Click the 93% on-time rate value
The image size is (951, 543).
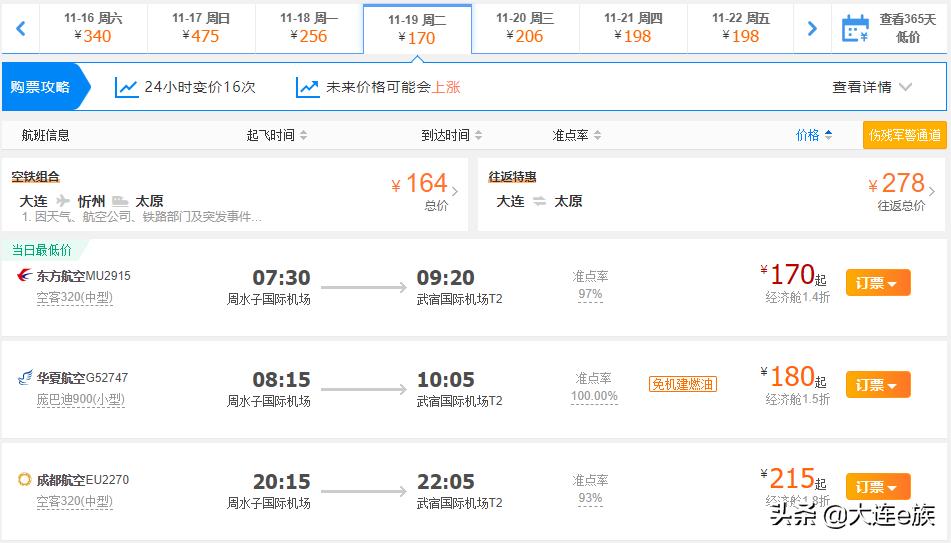590,498
